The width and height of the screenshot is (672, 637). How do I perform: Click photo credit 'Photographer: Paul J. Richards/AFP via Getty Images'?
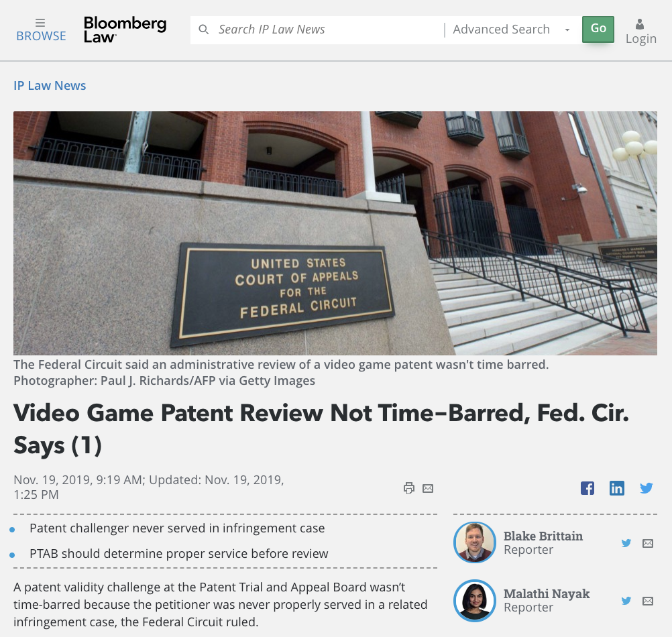[x=164, y=380]
